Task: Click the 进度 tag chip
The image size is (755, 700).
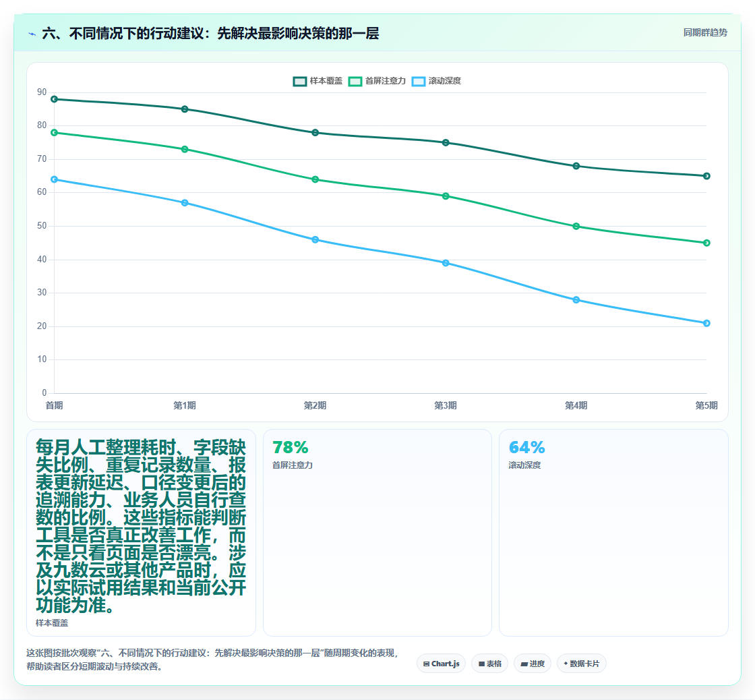Action: [533, 664]
